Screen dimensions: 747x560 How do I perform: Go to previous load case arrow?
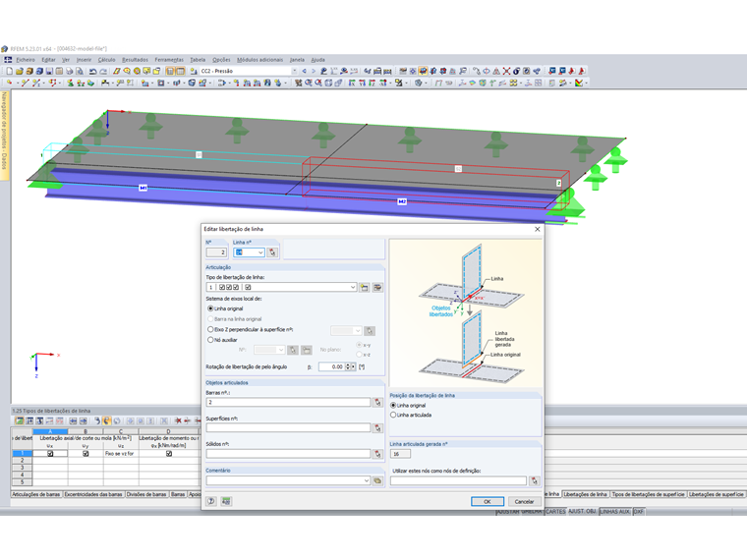304,71
